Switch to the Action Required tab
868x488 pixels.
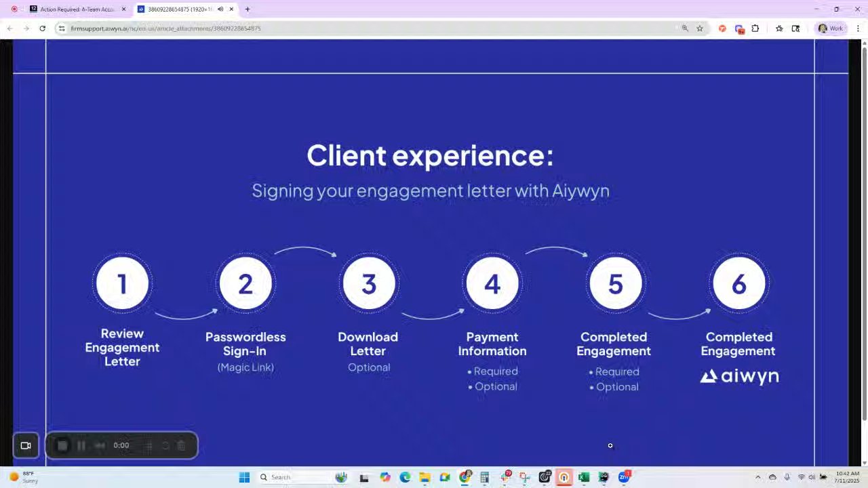click(78, 9)
